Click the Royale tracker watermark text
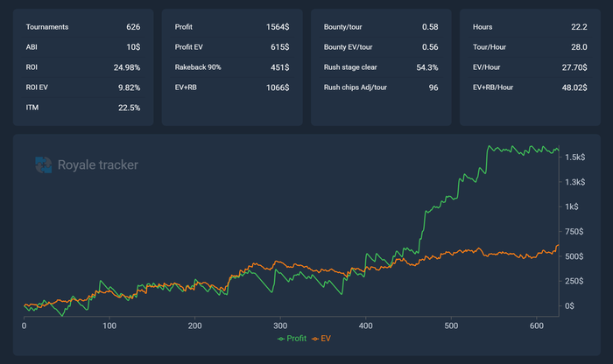The image size is (613, 364). tap(97, 164)
